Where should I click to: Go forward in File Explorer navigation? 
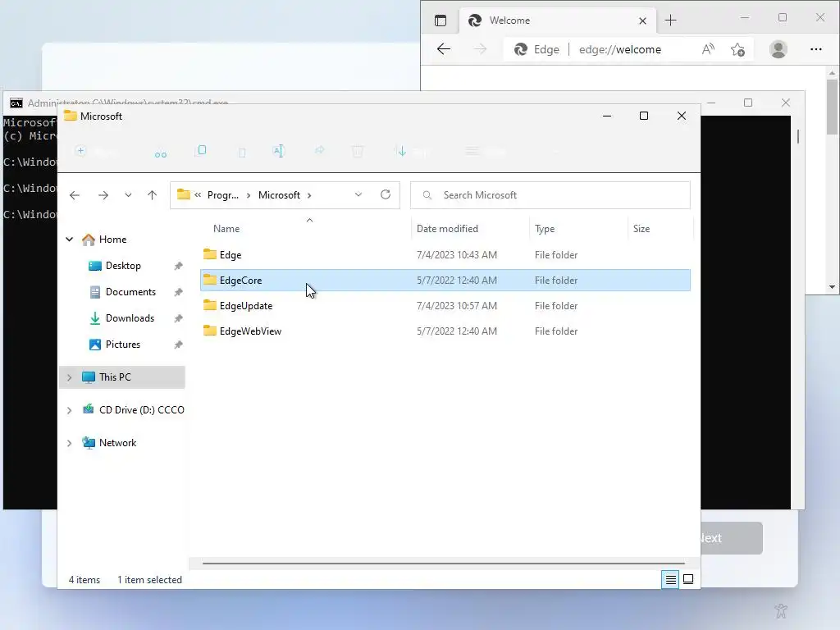click(x=103, y=195)
